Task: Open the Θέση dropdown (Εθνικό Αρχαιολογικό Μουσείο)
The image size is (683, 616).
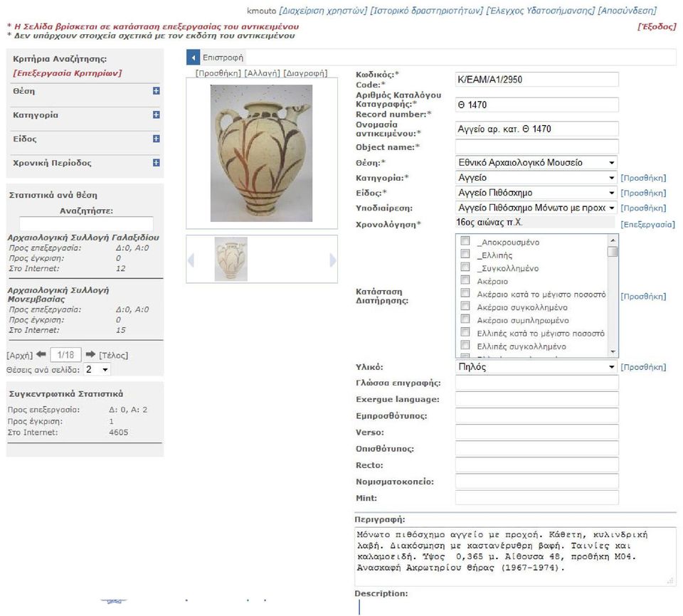Action: 536,162
